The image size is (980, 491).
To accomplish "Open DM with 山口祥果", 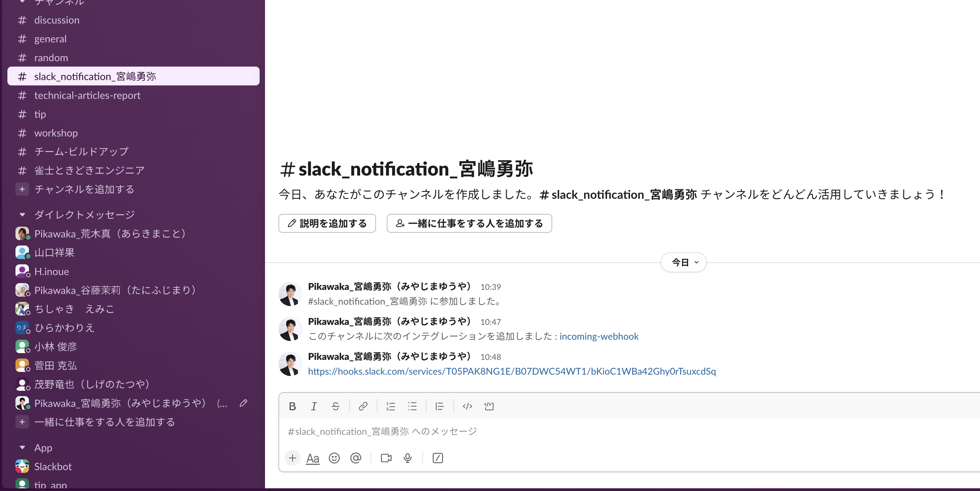I will click(x=134, y=252).
